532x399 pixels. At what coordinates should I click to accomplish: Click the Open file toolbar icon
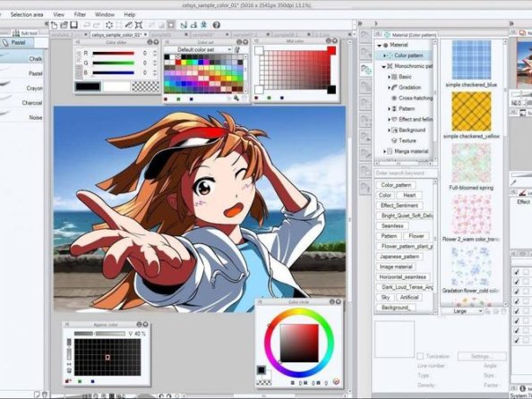pos(64,25)
